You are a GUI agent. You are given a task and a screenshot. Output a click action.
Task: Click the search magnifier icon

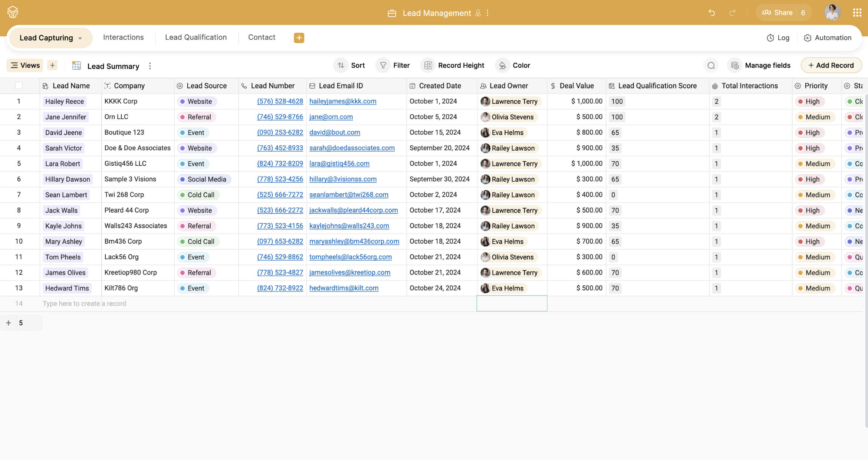711,66
